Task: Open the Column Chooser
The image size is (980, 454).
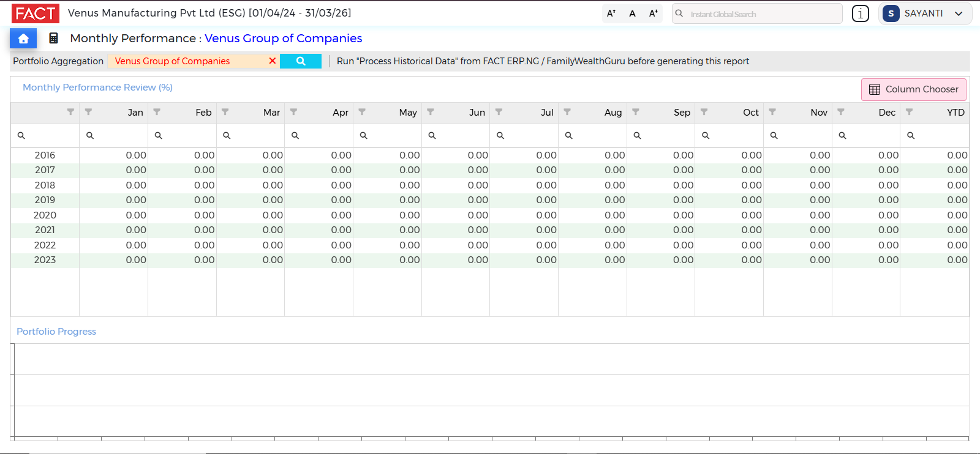Action: pos(913,89)
